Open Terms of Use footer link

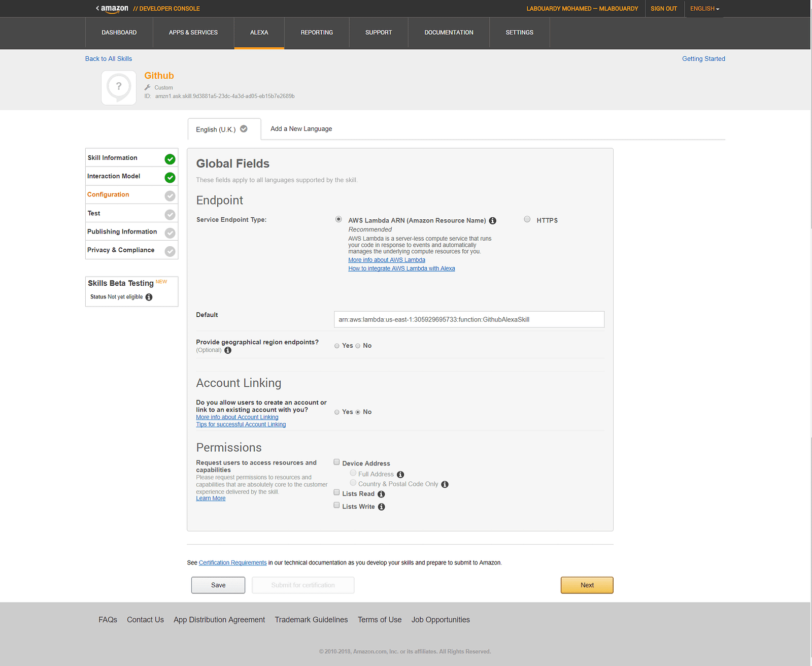(x=380, y=620)
